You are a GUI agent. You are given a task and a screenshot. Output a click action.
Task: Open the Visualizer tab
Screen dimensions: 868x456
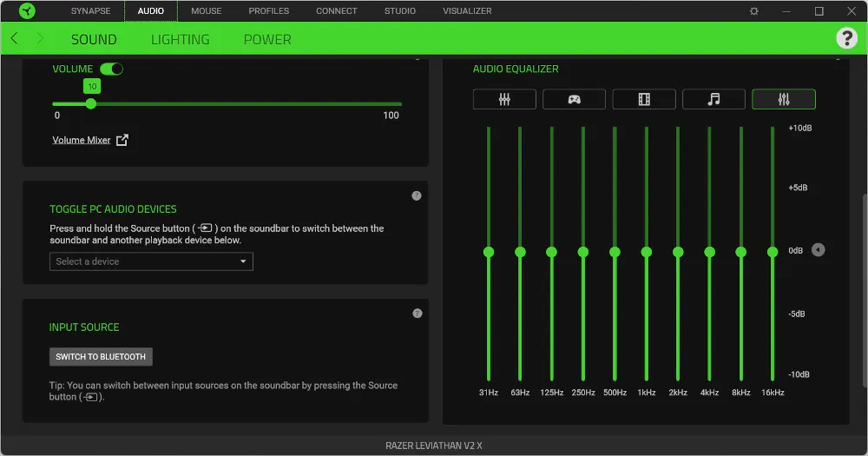tap(467, 11)
